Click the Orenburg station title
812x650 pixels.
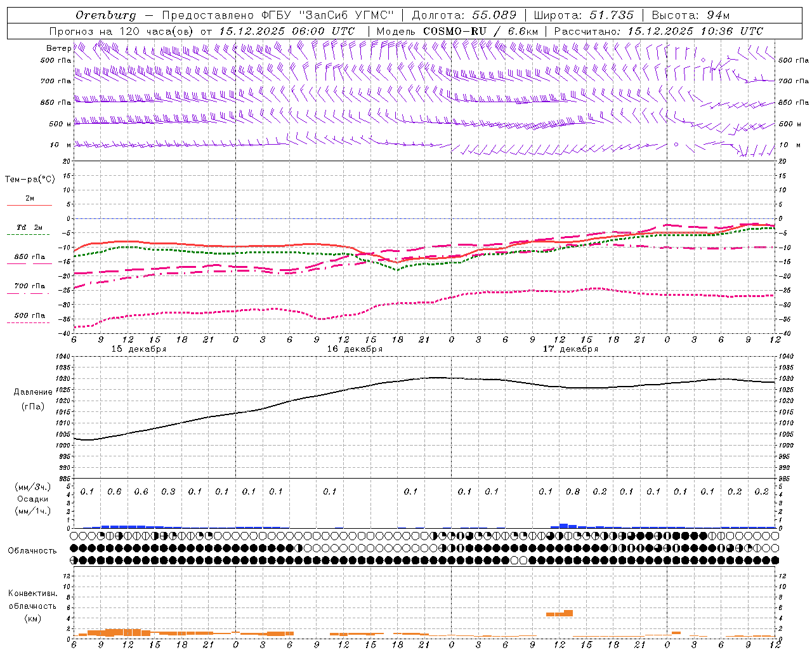(105, 15)
